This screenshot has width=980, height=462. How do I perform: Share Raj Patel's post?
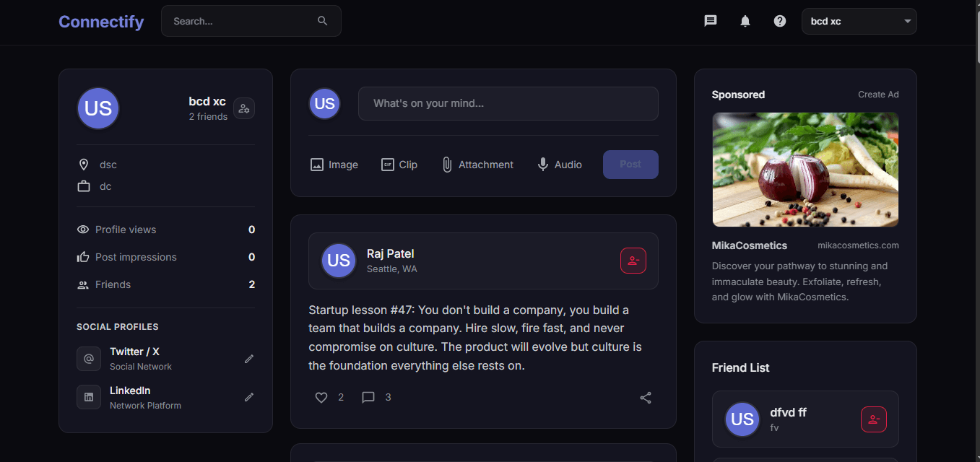646,398
